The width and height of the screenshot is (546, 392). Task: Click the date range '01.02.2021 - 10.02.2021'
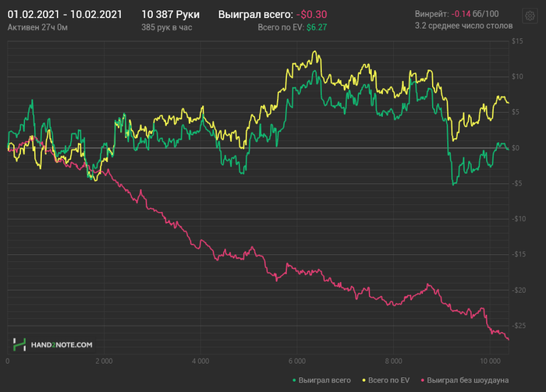point(65,14)
